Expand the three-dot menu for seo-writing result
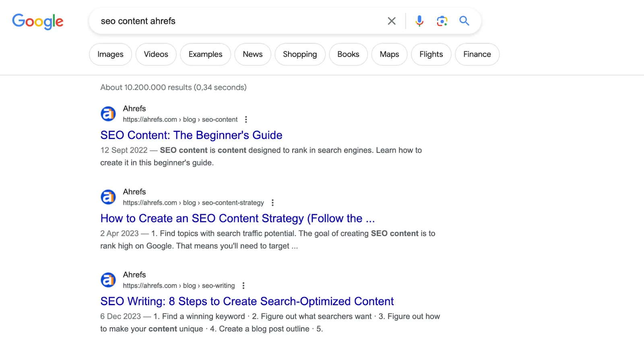Viewport: 644px width, 347px height. click(x=243, y=285)
